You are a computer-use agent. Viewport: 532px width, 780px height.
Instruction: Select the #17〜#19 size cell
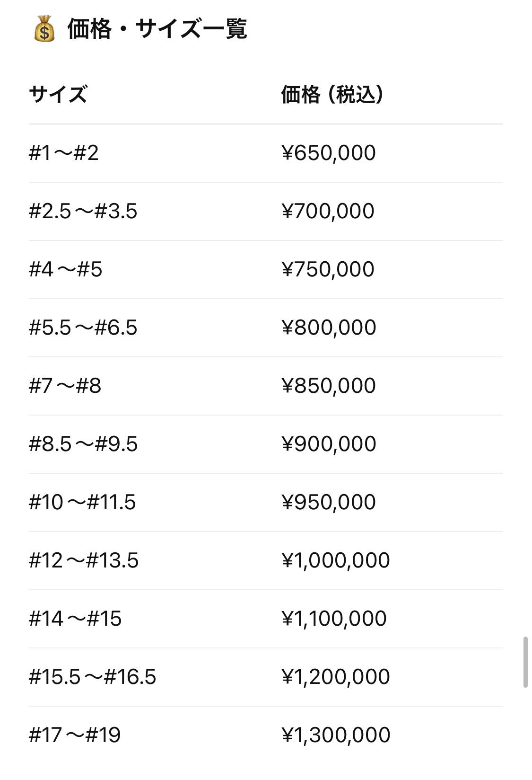pos(75,735)
